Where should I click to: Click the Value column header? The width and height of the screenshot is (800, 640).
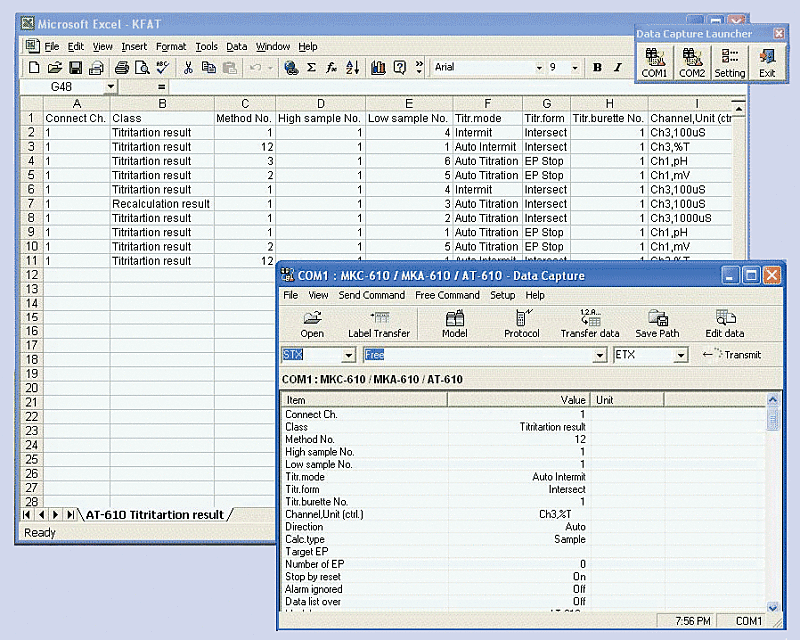pyautogui.click(x=518, y=400)
